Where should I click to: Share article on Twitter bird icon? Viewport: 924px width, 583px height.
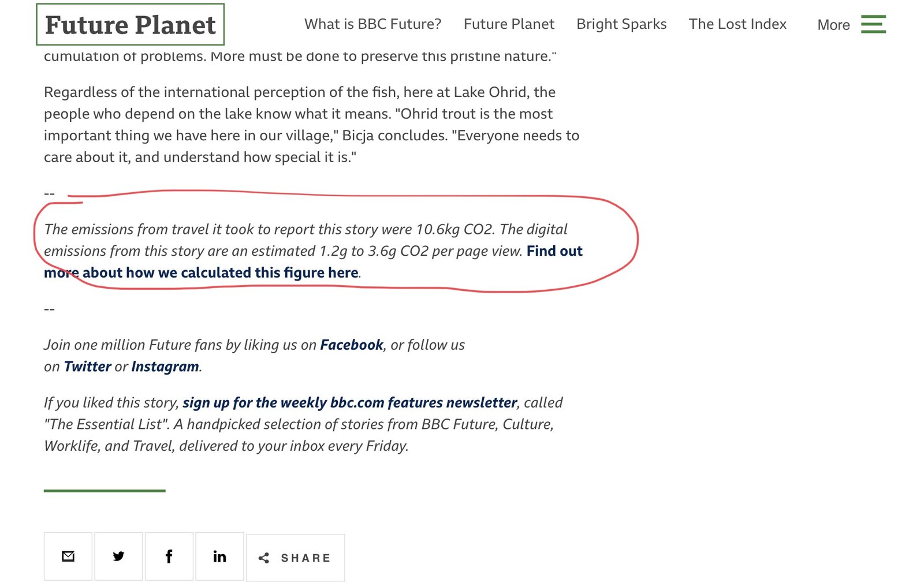(x=118, y=556)
